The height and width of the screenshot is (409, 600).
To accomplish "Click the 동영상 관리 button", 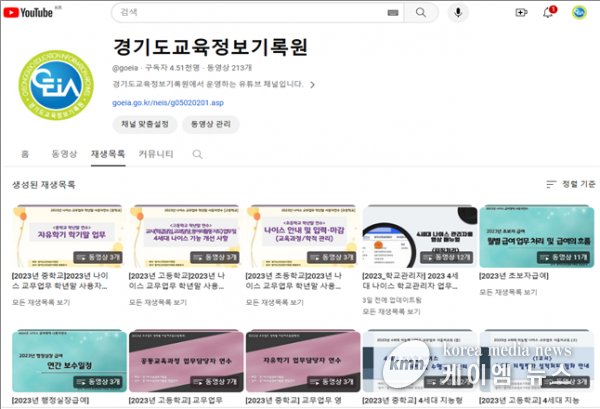I will click(211, 124).
